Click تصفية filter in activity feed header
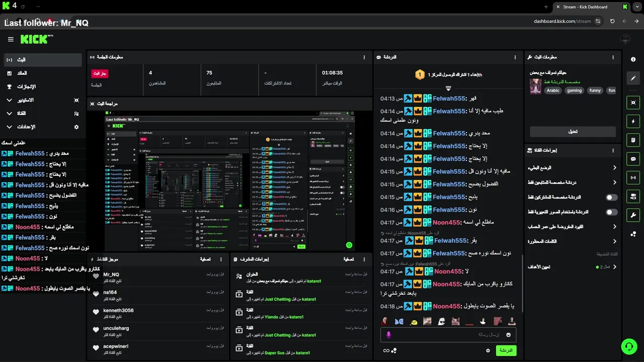This screenshot has width=644, height=362. tap(205, 259)
